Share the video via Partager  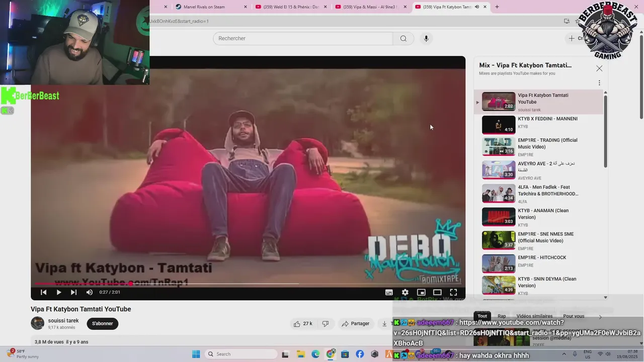(356, 324)
